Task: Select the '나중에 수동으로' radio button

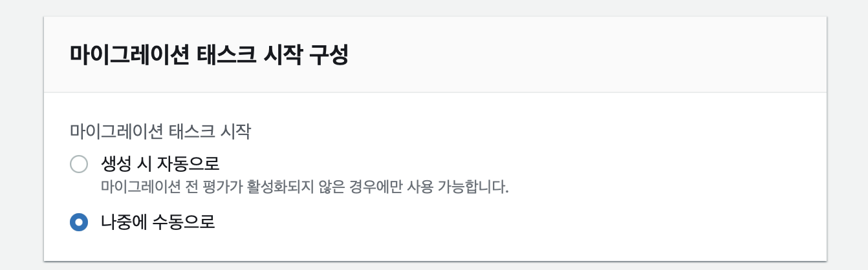Action: (78, 222)
